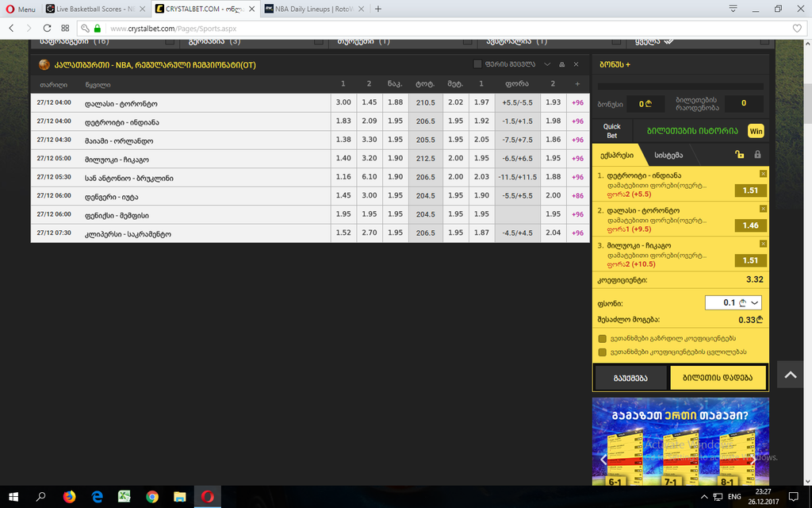Click the yellow Win badge
This screenshot has height=508, width=812.
(x=756, y=131)
